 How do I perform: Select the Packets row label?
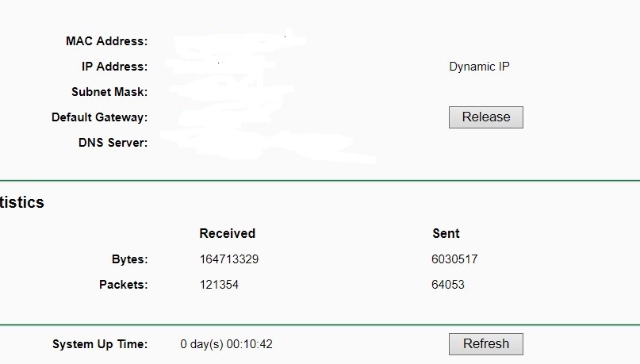[124, 285]
